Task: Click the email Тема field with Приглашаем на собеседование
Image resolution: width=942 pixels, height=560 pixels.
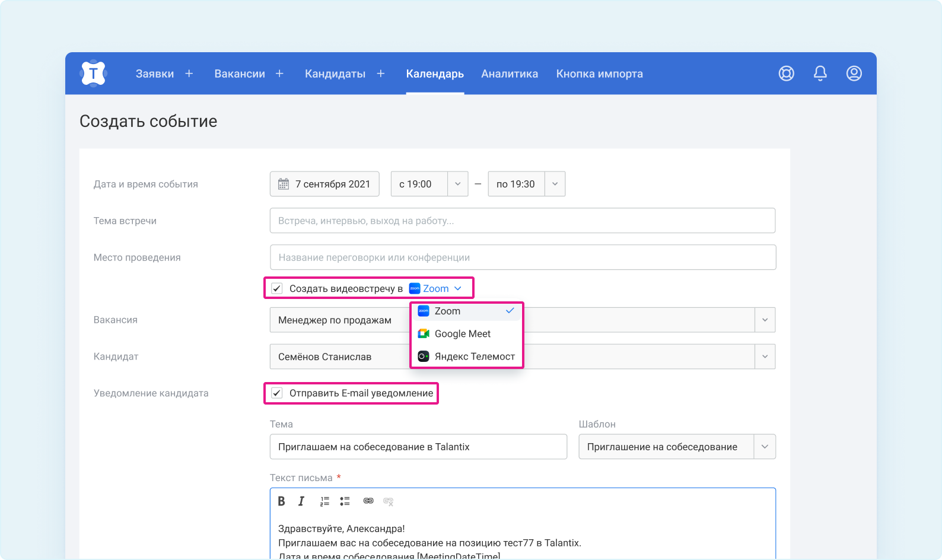Action: coord(418,447)
